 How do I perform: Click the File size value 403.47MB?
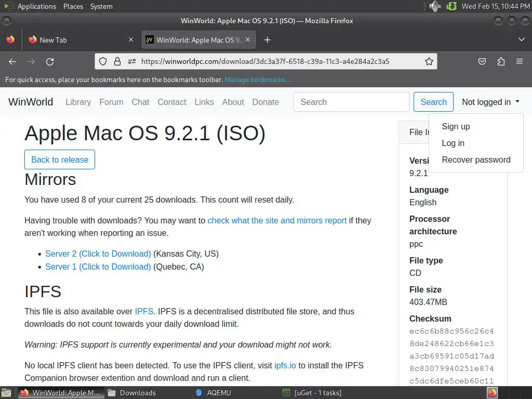point(428,302)
